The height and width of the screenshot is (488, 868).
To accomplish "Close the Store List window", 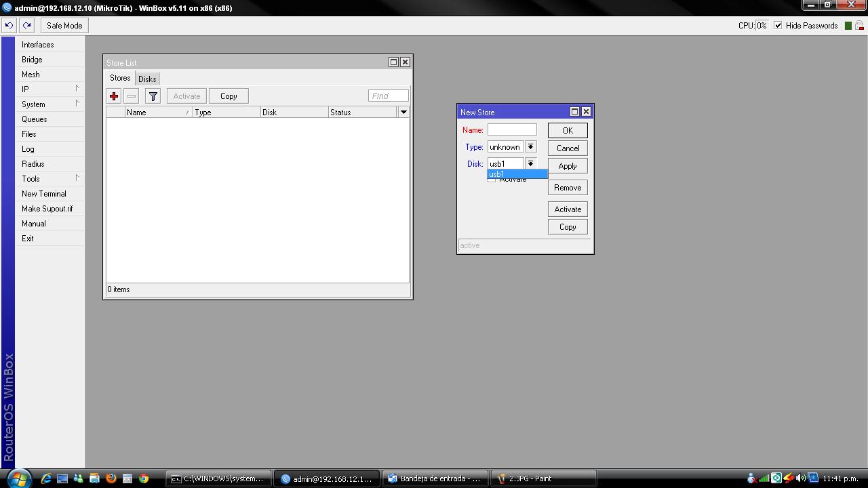I will (x=405, y=62).
